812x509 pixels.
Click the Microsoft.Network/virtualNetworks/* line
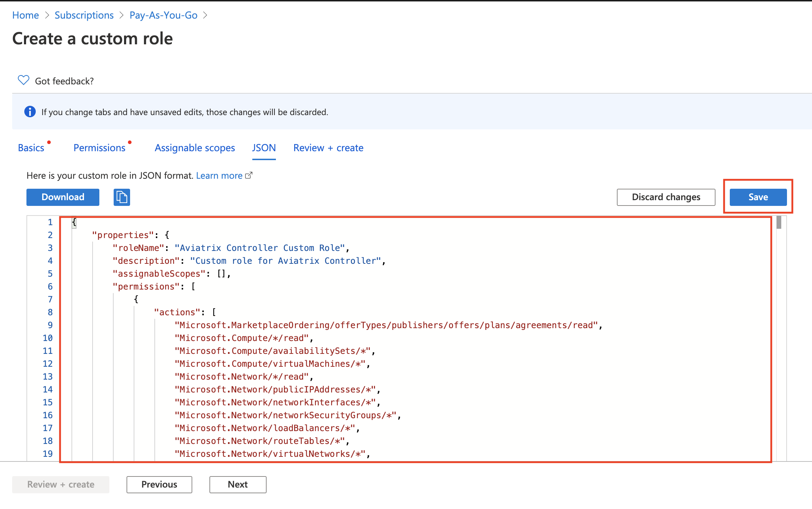pos(272,454)
